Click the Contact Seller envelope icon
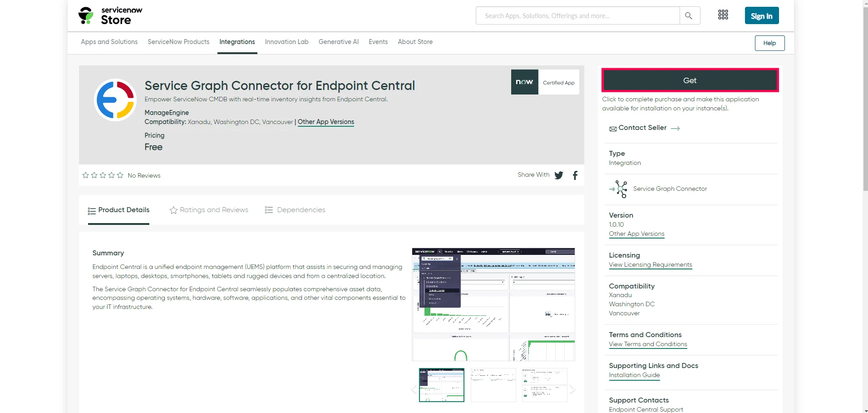 coord(613,129)
